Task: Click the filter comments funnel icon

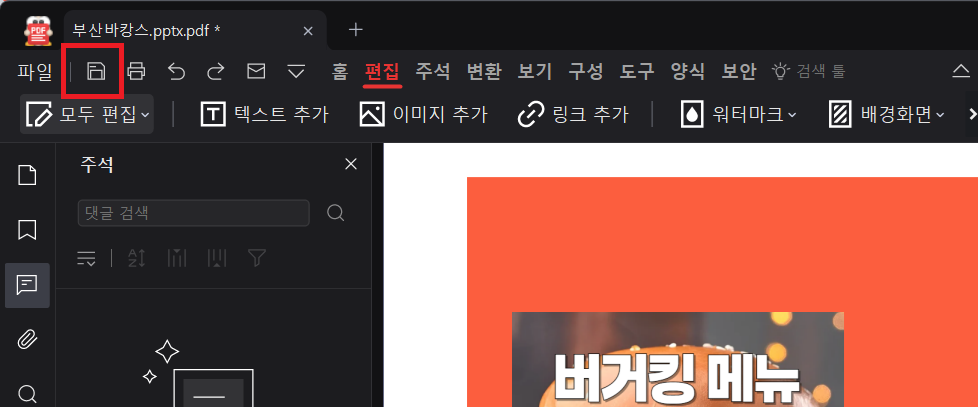Action: [x=257, y=258]
